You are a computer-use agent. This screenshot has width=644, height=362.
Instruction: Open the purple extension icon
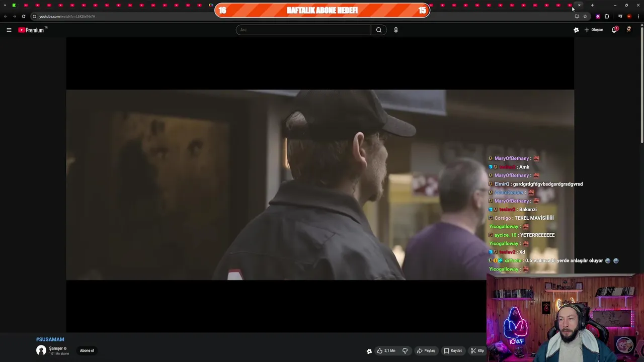pos(598,16)
